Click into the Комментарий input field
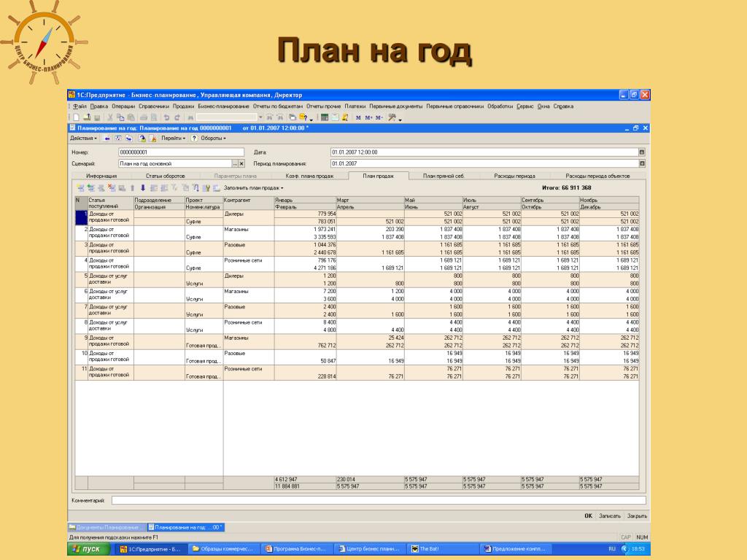 pyautogui.click(x=379, y=500)
